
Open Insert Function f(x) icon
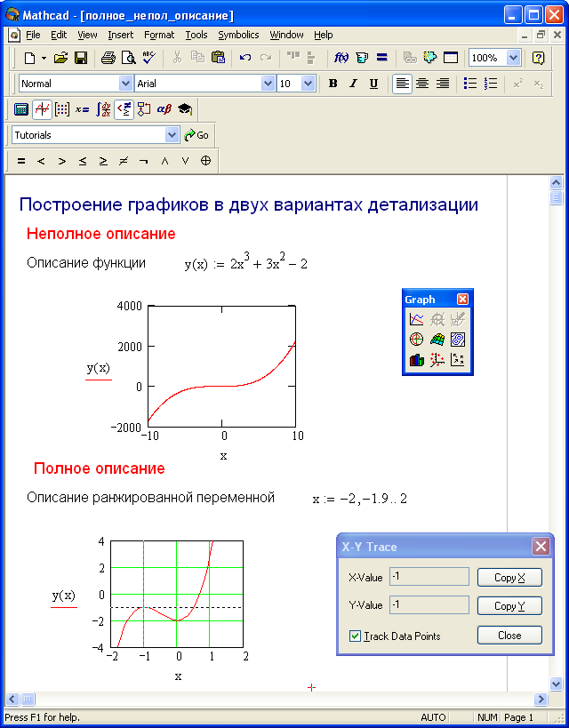(341, 58)
